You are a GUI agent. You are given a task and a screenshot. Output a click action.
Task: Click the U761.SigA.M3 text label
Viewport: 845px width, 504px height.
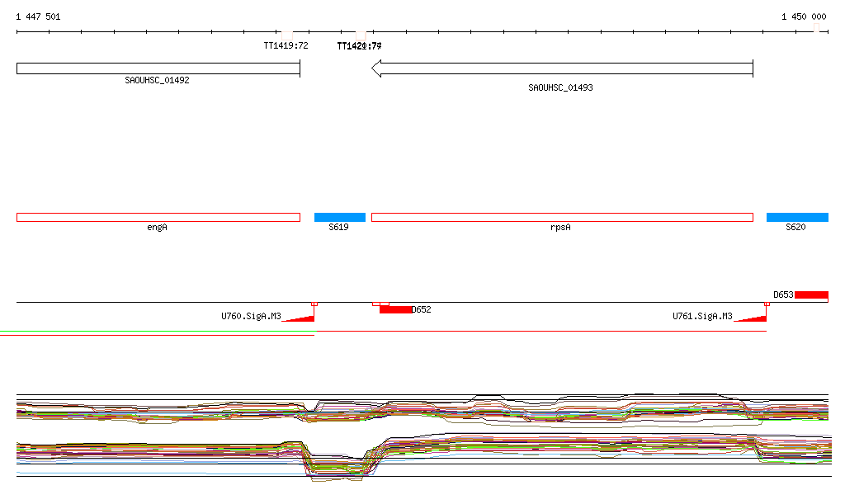coord(701,316)
